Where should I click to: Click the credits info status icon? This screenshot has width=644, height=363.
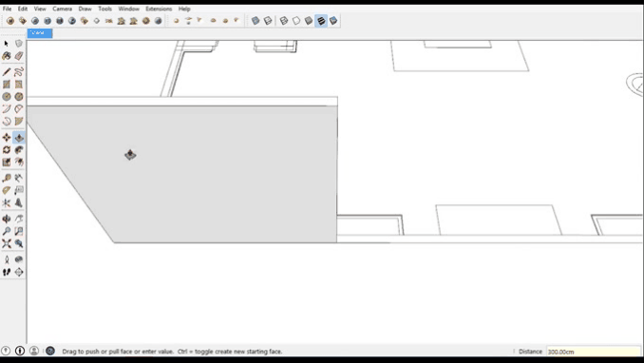[20, 351]
